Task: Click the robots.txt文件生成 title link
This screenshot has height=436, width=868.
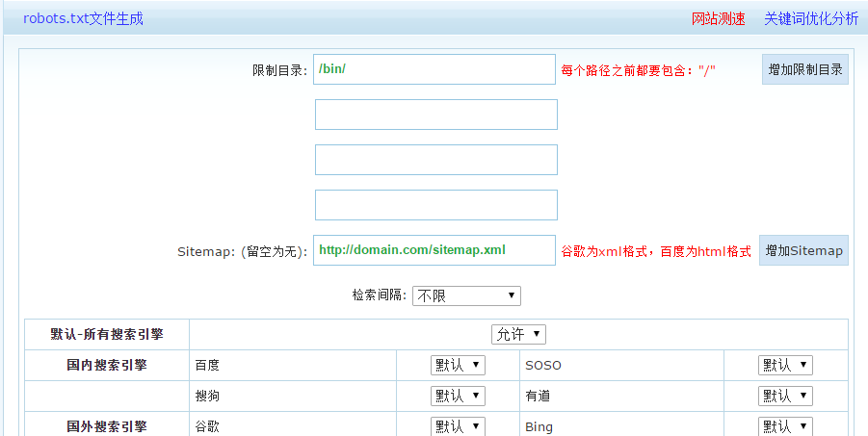Action: pos(83,19)
